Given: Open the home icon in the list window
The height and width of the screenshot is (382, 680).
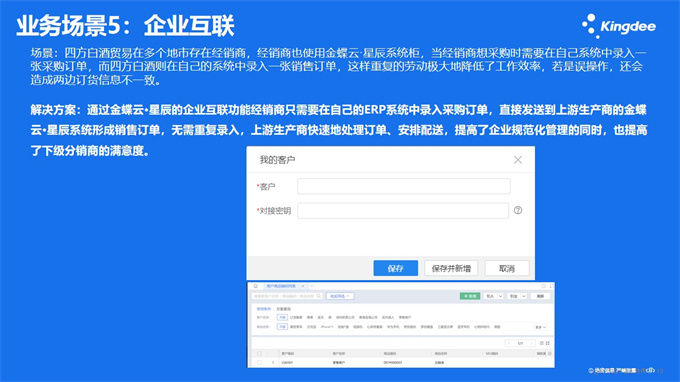Looking at the screenshot, I should click(x=256, y=286).
